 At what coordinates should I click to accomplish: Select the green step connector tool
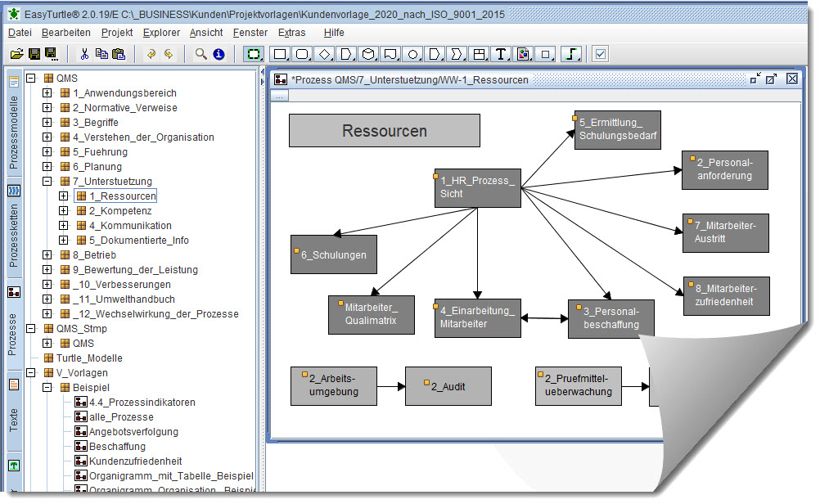click(x=574, y=54)
